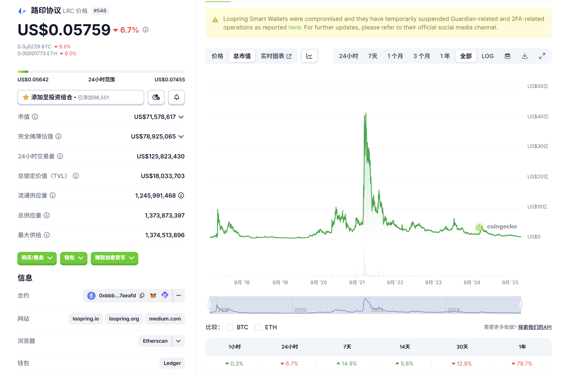Viewport: 588px width, 376px height.
Task: Select the 7天 time range
Action: click(x=373, y=56)
